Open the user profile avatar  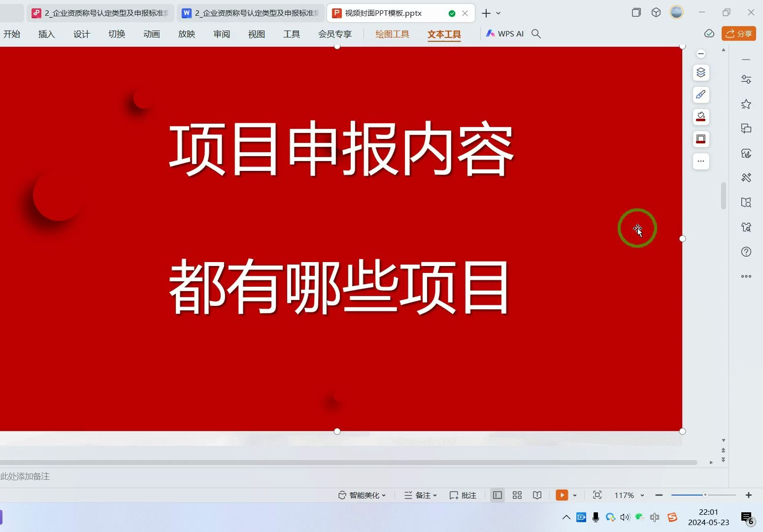[x=677, y=12]
